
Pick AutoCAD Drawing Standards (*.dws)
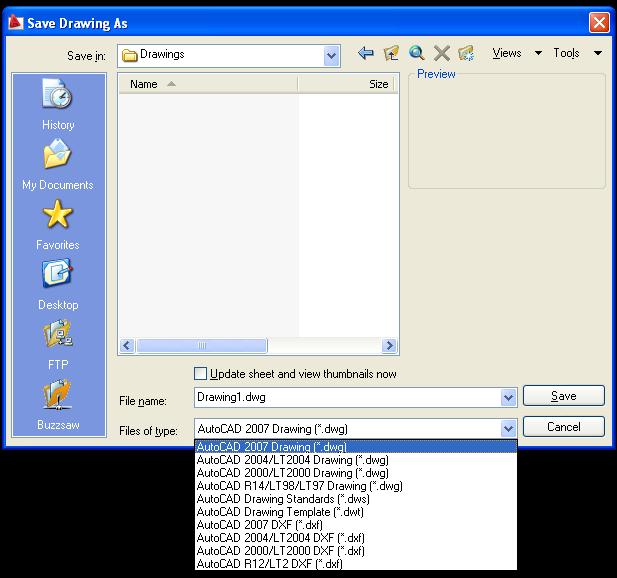click(356, 499)
